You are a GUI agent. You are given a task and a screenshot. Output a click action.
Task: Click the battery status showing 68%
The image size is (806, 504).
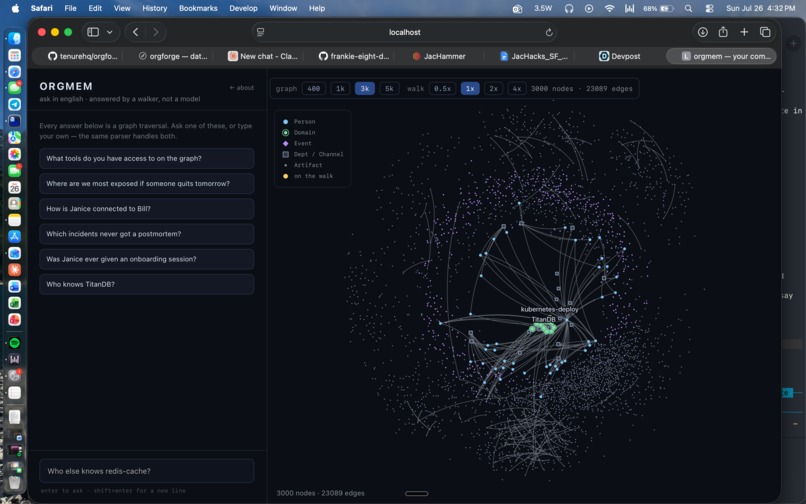point(658,8)
